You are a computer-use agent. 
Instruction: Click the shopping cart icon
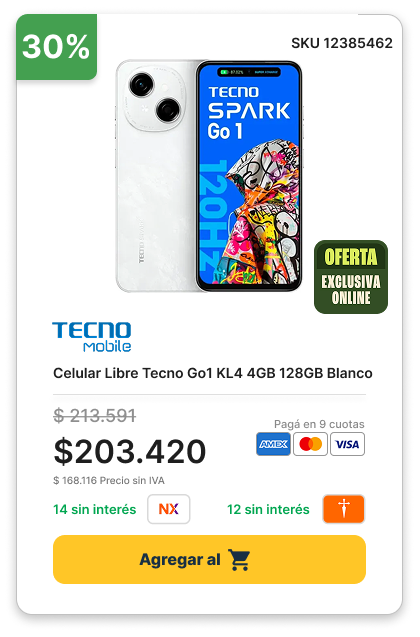(x=239, y=560)
